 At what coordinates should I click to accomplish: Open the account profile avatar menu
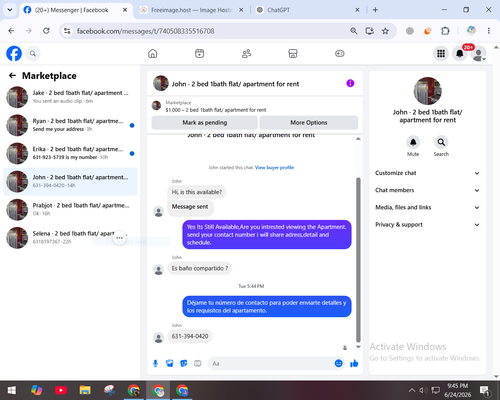pyautogui.click(x=479, y=54)
